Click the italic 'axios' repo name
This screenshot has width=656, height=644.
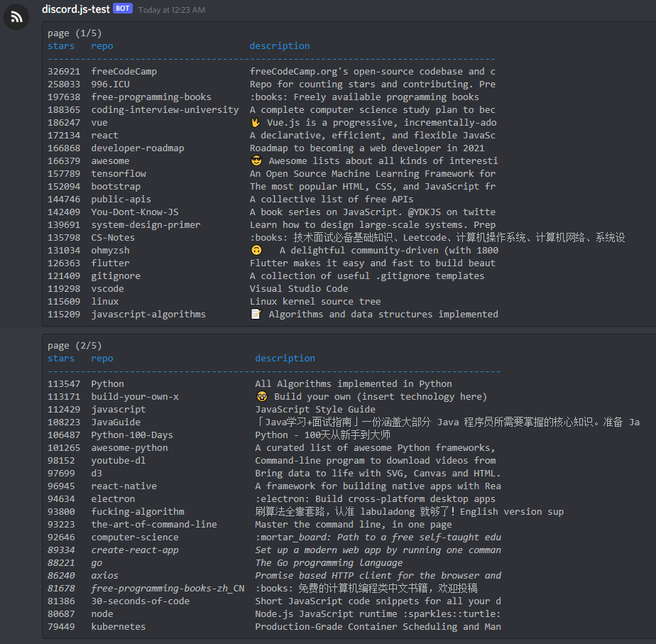tap(104, 576)
